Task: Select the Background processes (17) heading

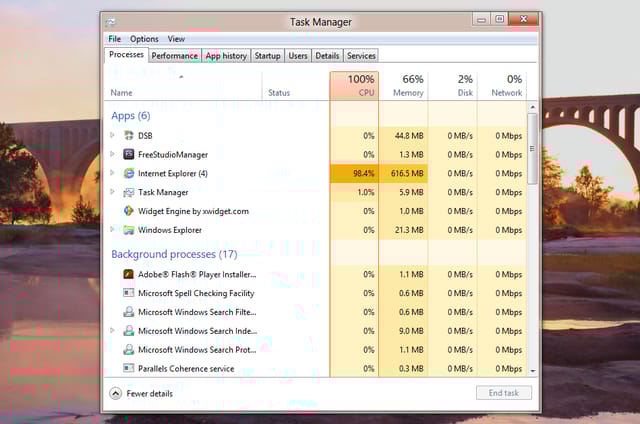Action: tap(174, 254)
